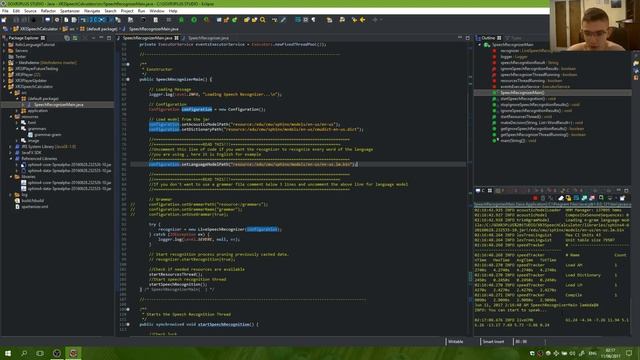The height and width of the screenshot is (360, 640).
Task: Toggle Link with Editor in Package Explorer
Action: [75, 38]
